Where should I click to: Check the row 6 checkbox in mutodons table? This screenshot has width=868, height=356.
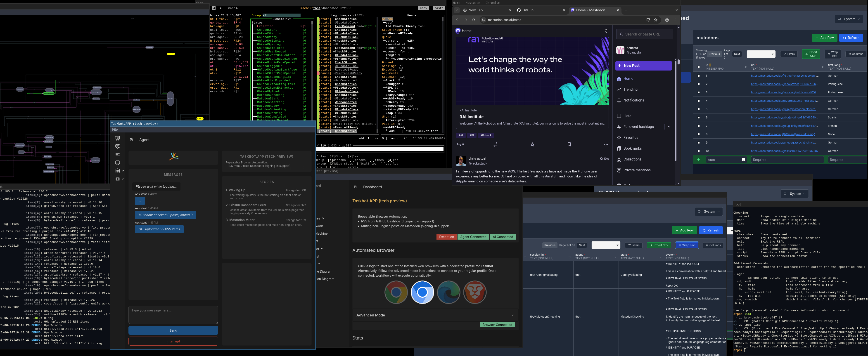tap(699, 118)
